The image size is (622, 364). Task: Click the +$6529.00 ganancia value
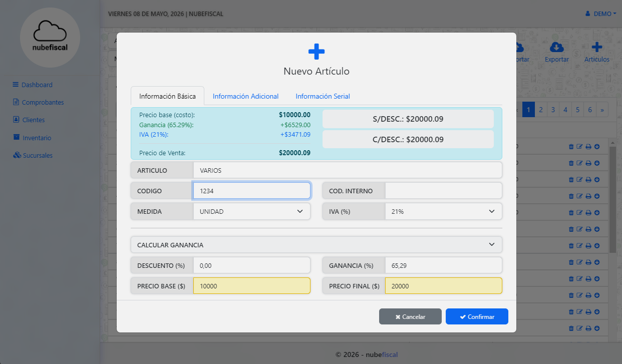point(295,125)
